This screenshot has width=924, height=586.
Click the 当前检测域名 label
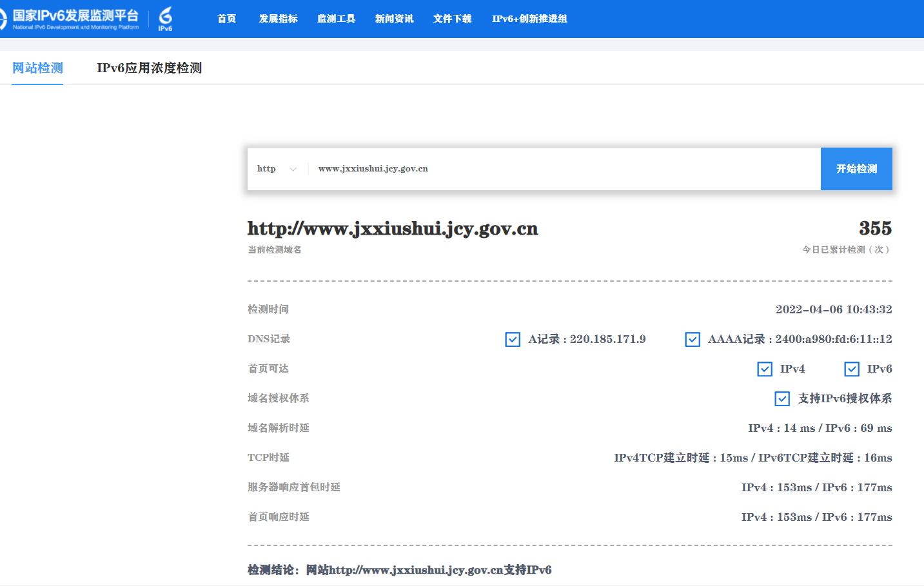(275, 249)
